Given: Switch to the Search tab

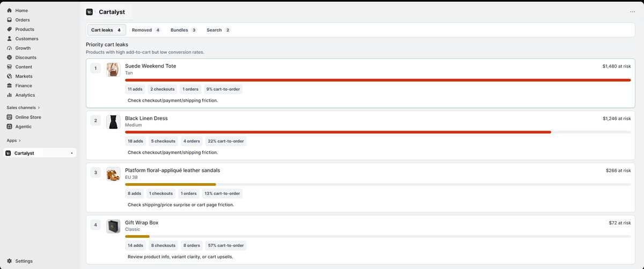Looking at the screenshot, I should tap(218, 30).
